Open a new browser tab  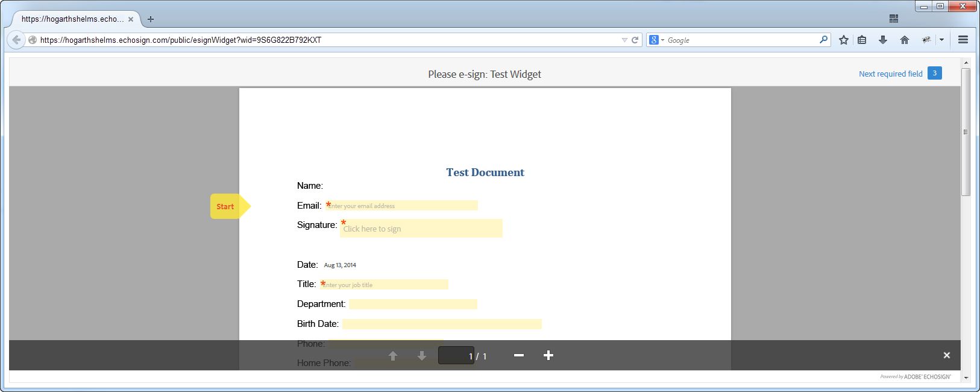[151, 19]
